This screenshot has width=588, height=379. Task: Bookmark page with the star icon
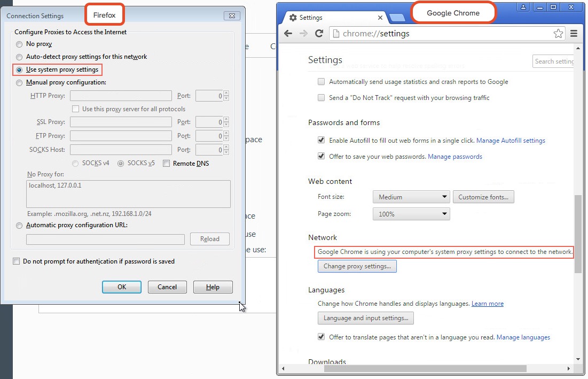point(558,34)
